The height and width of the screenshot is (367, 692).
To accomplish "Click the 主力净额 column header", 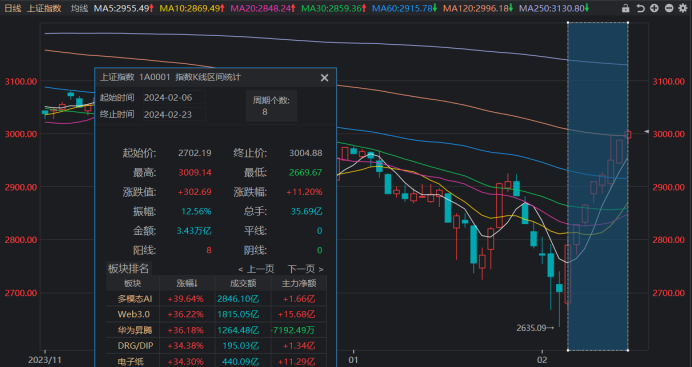I will [299, 283].
